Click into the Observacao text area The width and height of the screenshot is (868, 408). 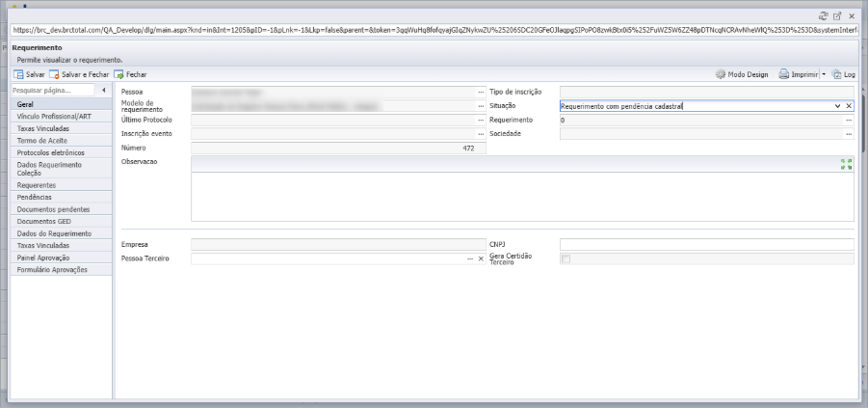point(522,196)
